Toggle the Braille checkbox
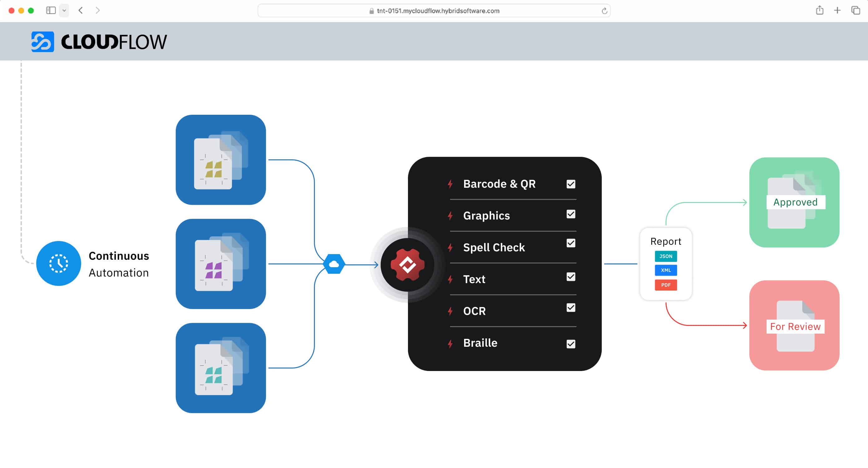 click(570, 344)
